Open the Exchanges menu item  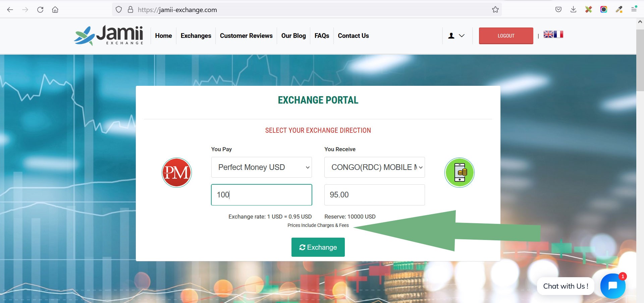[196, 36]
